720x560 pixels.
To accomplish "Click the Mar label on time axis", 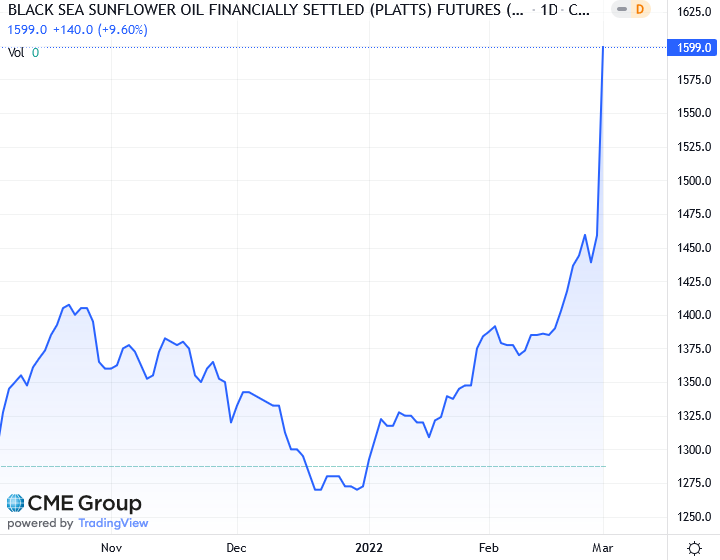I will tap(603, 547).
